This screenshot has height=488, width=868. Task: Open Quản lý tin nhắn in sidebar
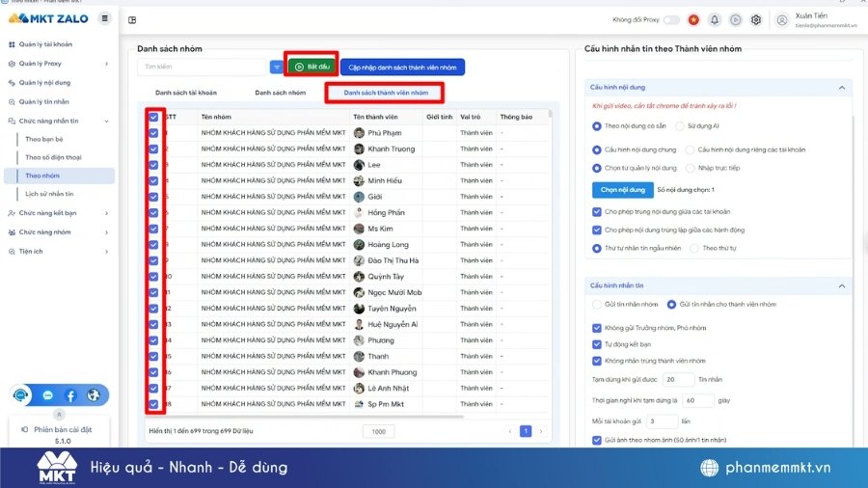pyautogui.click(x=43, y=102)
